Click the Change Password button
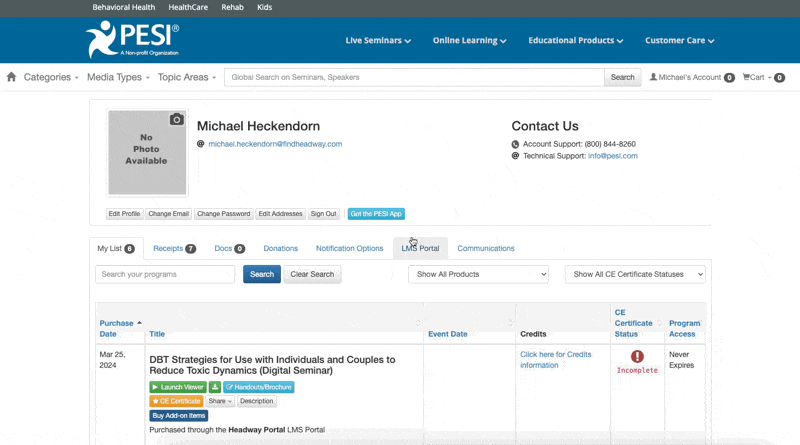Image resolution: width=800 pixels, height=445 pixels. click(223, 214)
